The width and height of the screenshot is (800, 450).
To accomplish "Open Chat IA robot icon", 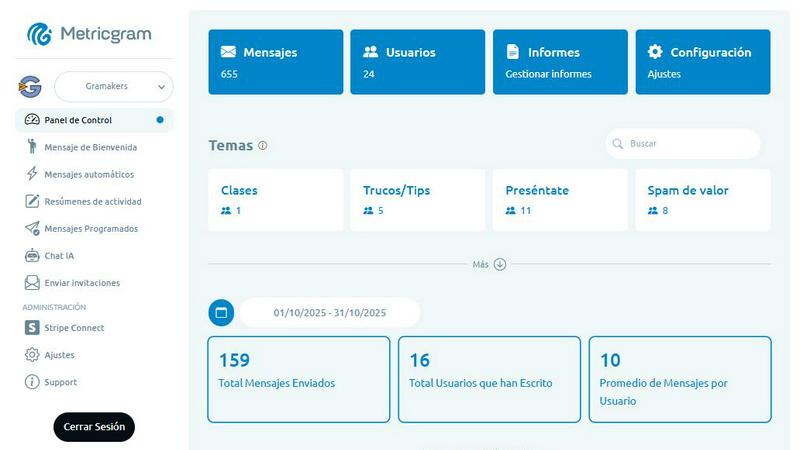I will (x=32, y=256).
